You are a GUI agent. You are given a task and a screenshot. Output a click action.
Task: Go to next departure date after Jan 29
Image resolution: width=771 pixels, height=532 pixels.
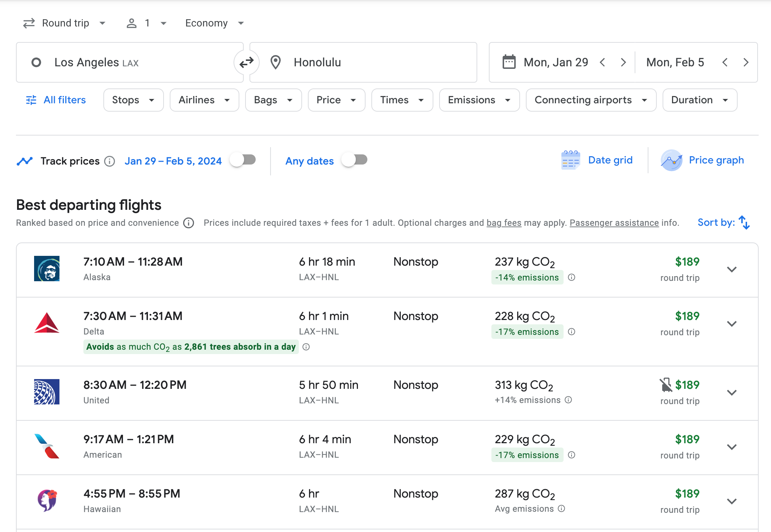coord(623,62)
